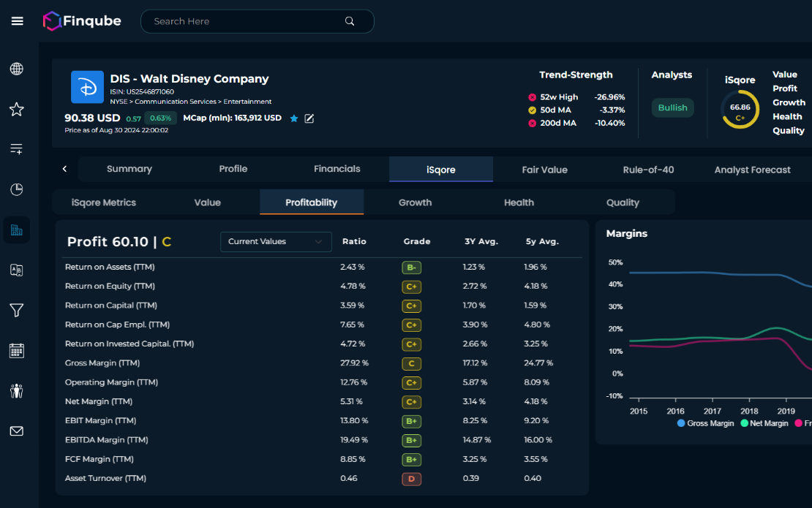
Task: Click the C+ grade badge for Return on Equity
Action: (x=412, y=287)
